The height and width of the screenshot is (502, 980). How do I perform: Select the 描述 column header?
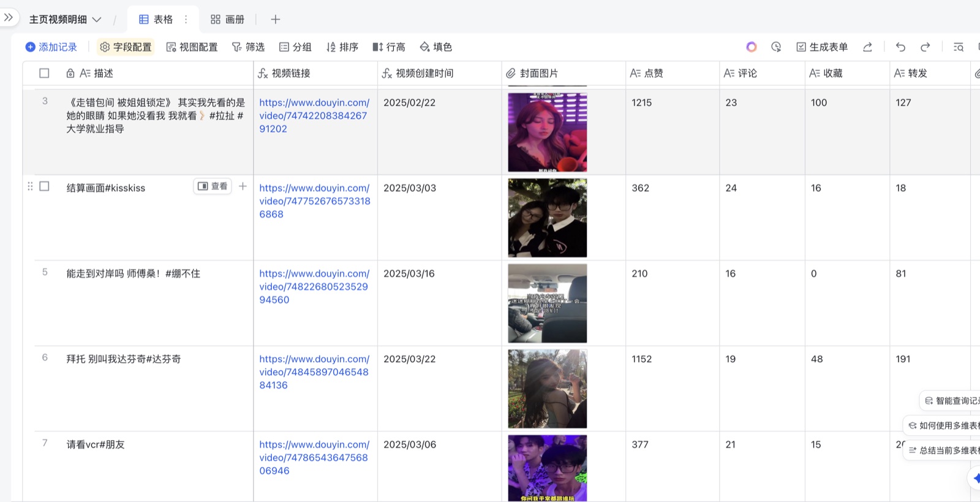138,74
